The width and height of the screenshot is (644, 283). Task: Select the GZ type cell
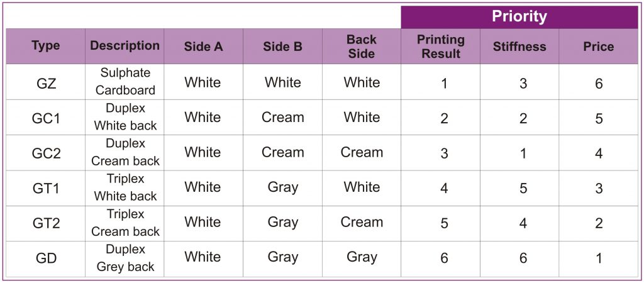point(45,82)
